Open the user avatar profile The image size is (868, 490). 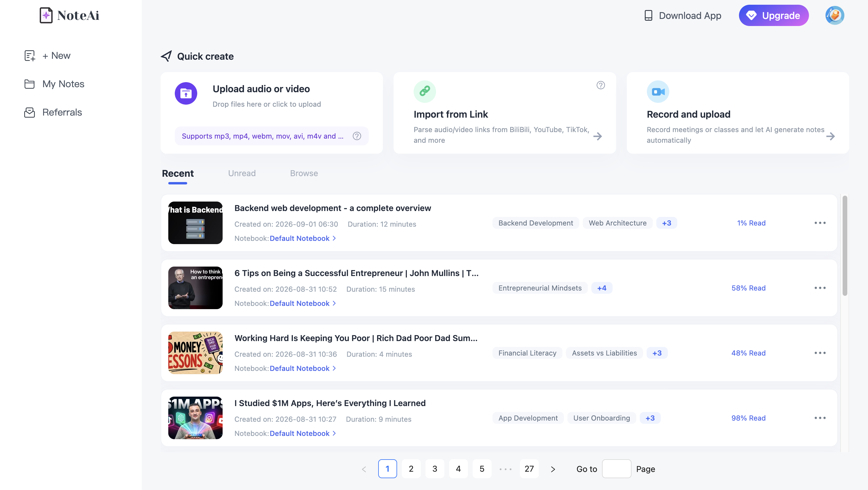point(834,15)
